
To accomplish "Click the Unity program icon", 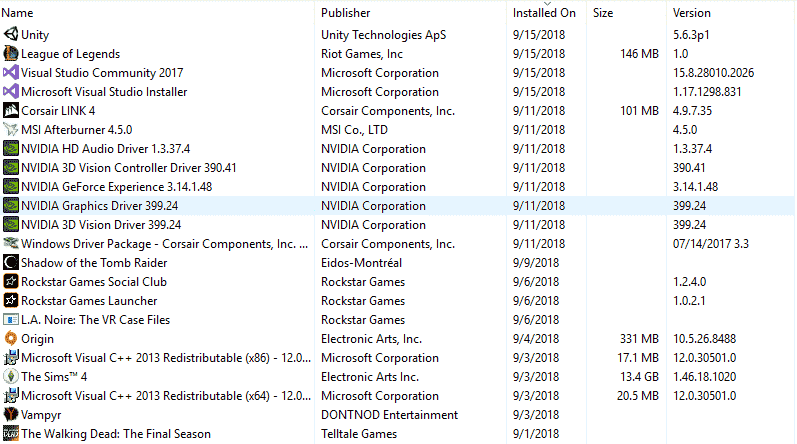I will click(x=11, y=34).
